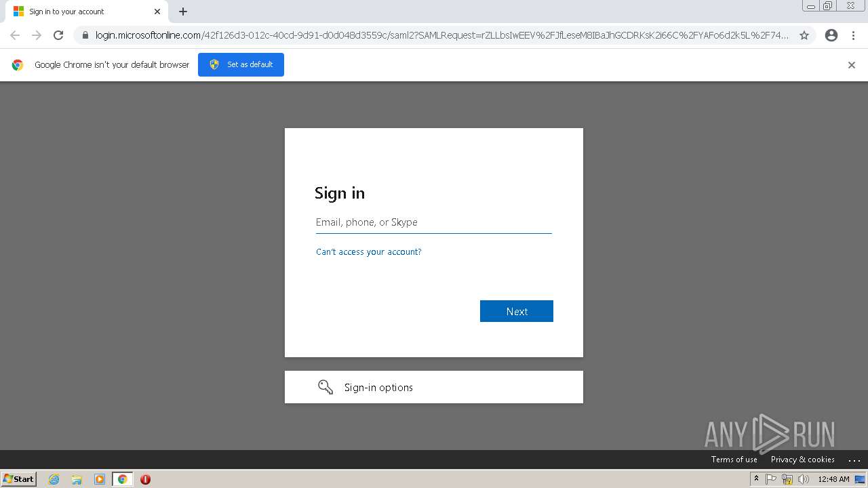The image size is (868, 488).
Task: Click the Set as default button
Action: pyautogui.click(x=241, y=64)
